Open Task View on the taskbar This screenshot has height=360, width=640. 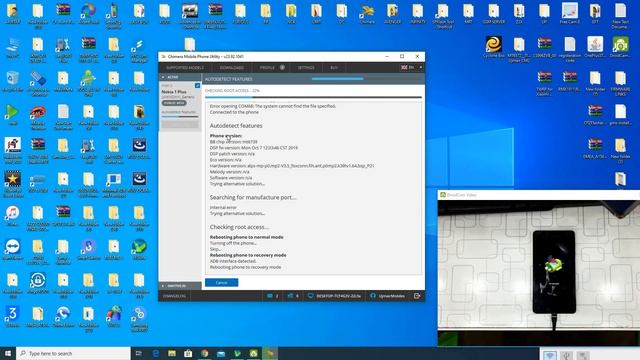pyautogui.click(x=138, y=353)
